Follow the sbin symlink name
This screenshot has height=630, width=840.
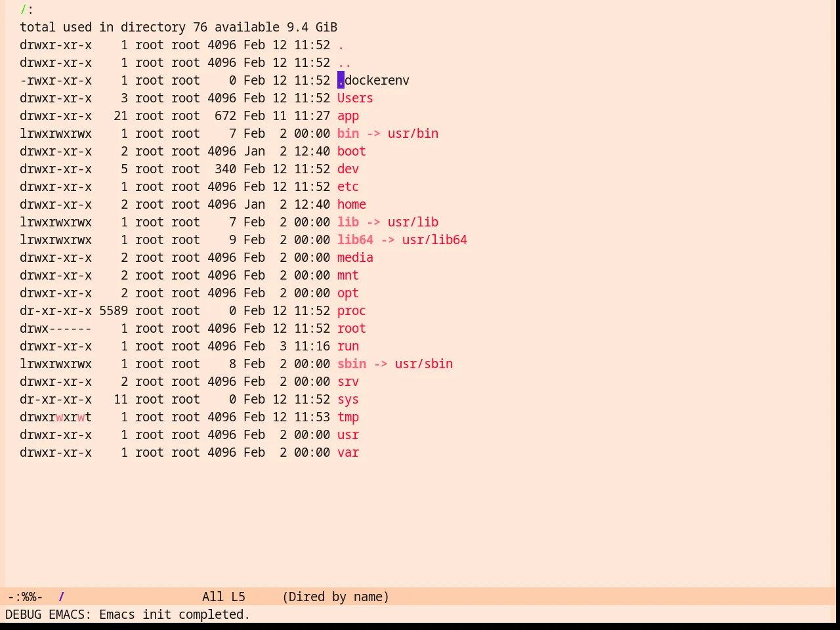point(352,364)
